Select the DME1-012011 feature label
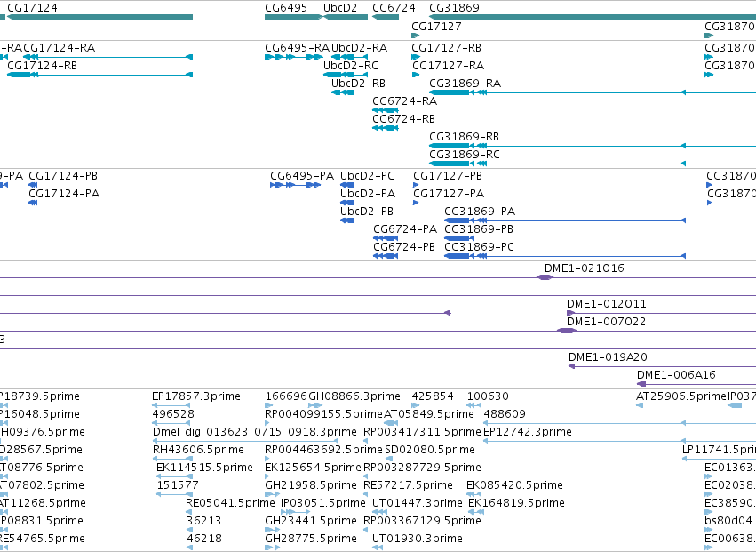756x552 pixels. point(607,305)
